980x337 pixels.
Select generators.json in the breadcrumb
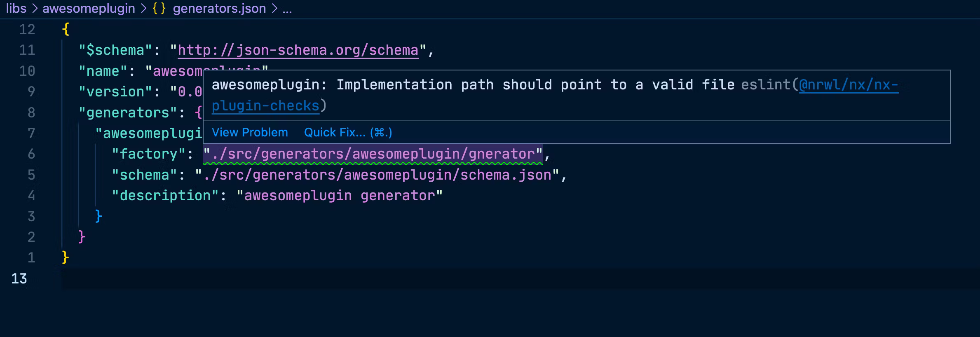(219, 9)
